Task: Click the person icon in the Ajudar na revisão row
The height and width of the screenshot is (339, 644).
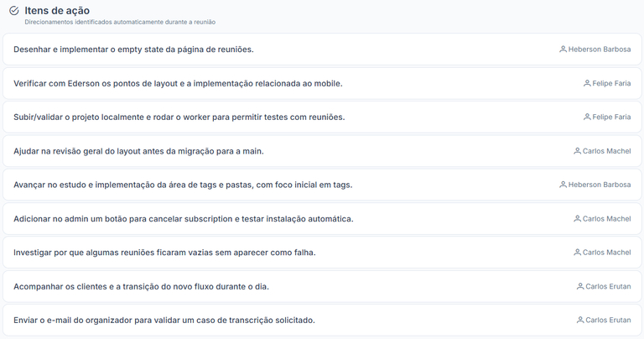Action: coord(577,151)
